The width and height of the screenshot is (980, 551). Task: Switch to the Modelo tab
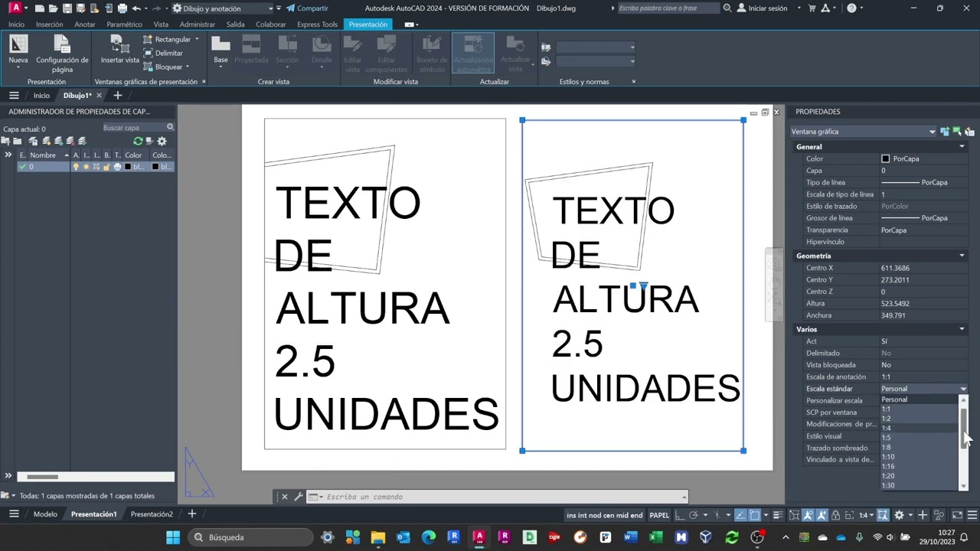pyautogui.click(x=45, y=514)
